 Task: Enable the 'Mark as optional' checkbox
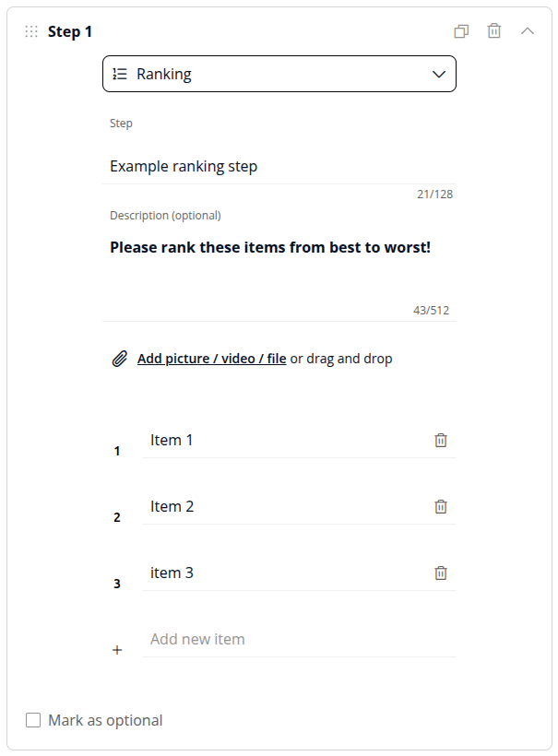[33, 720]
